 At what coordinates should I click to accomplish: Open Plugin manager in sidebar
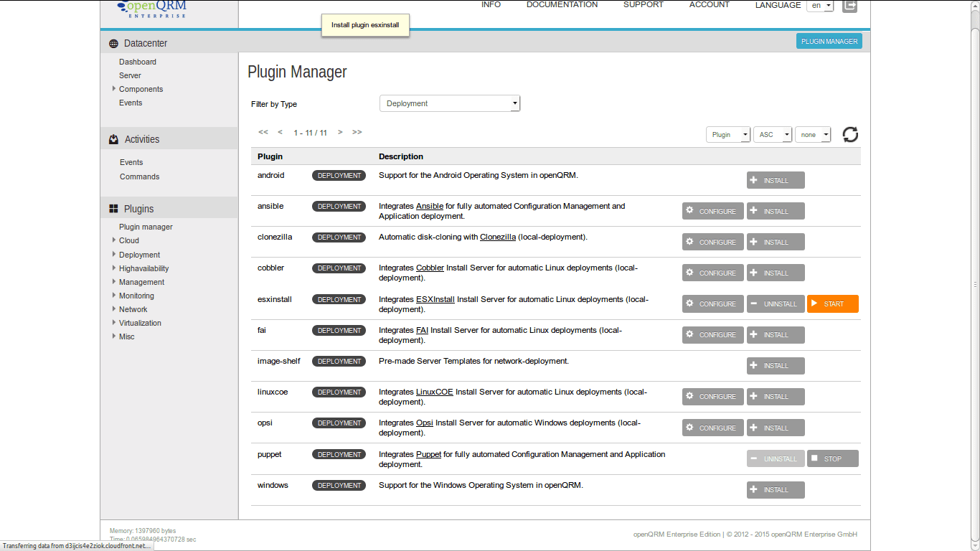tap(146, 227)
